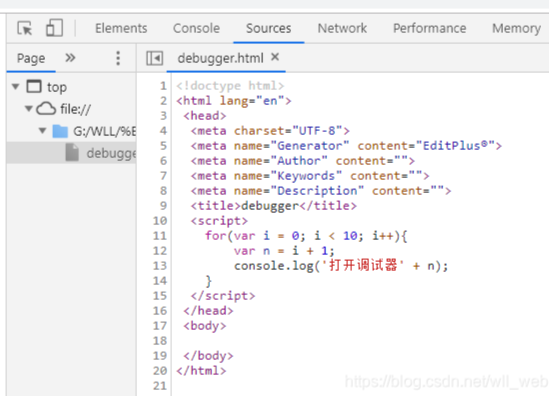549x396 pixels.
Task: Click line number 14 in the gutter
Action: 160,280
